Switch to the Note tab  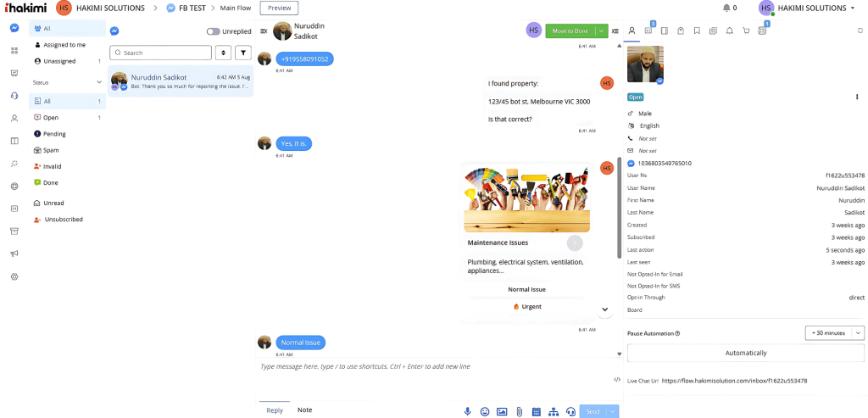pyautogui.click(x=304, y=410)
